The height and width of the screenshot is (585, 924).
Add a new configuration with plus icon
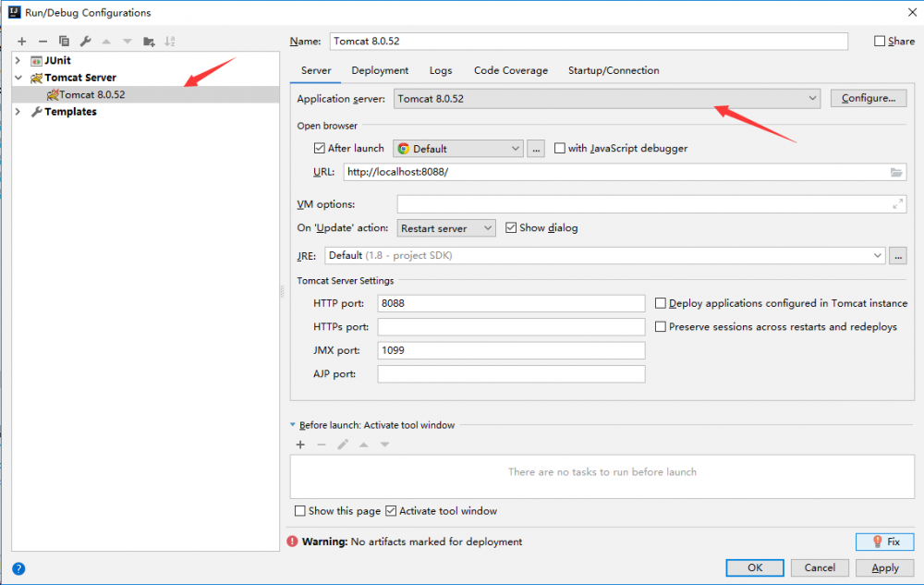(x=22, y=42)
